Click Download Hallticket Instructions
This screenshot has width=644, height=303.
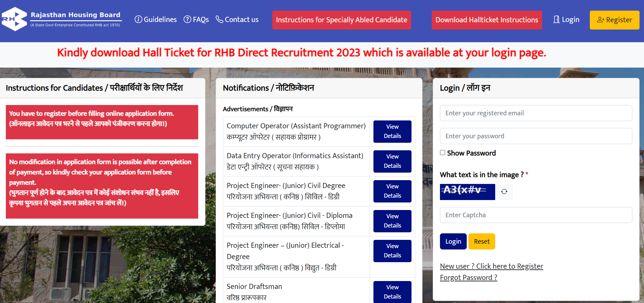(x=487, y=20)
